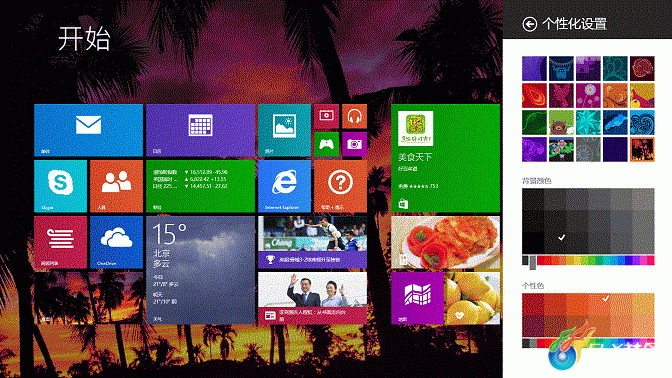
Task: Select the first purple background pattern thumbnail
Action: tap(534, 69)
